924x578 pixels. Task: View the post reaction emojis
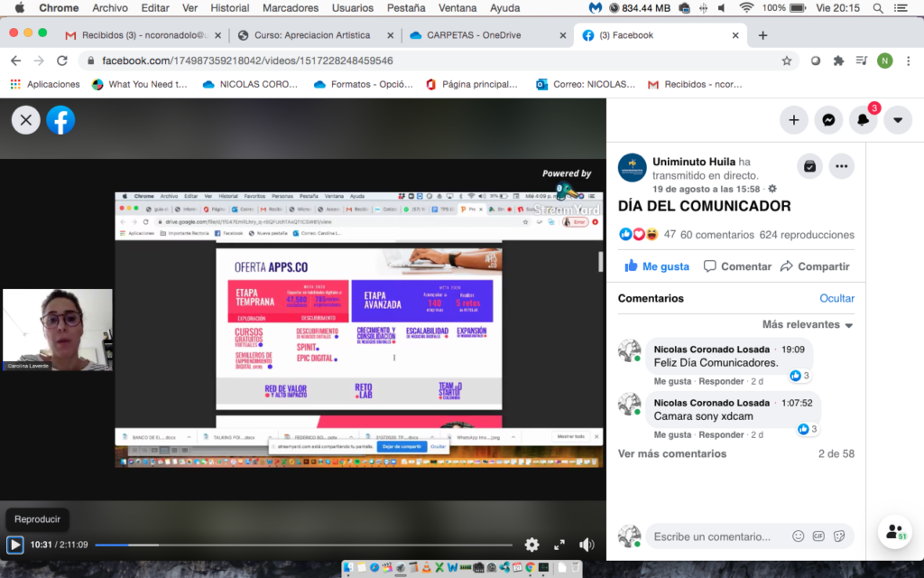coord(638,234)
